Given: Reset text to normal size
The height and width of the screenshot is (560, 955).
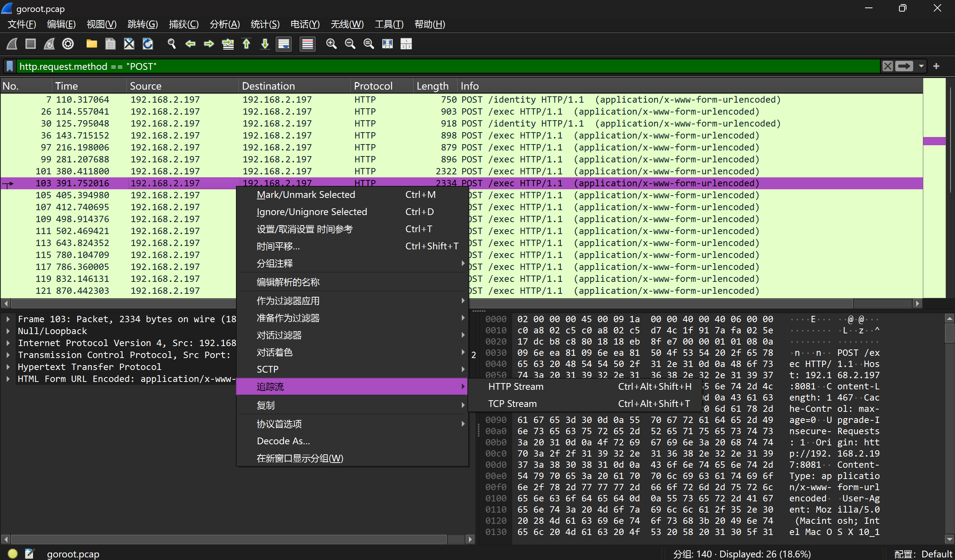Looking at the screenshot, I should click(369, 44).
